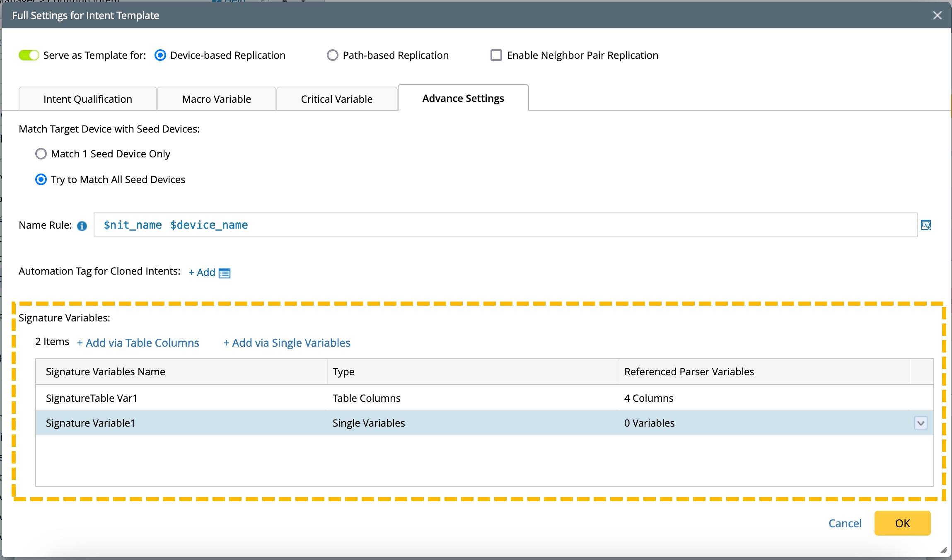Expand dropdown arrow on Signature Variable1 row

coord(921,423)
